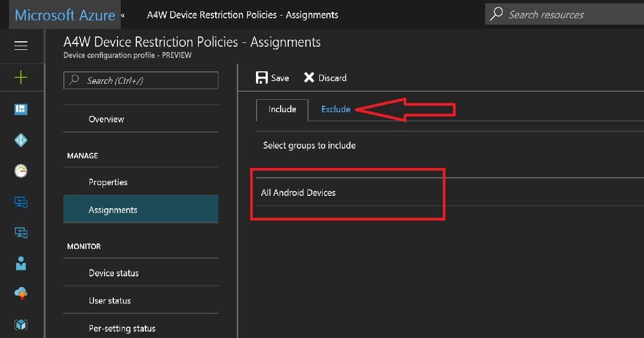Select the Assignments menu item
This screenshot has height=338, width=644.
pyautogui.click(x=141, y=210)
